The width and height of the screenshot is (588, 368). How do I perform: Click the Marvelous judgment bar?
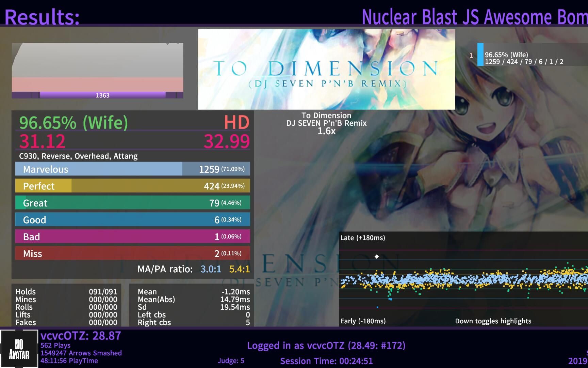click(x=133, y=169)
